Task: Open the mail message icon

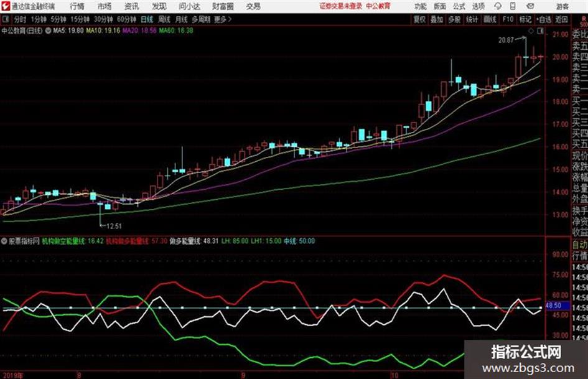Action: 530,6
